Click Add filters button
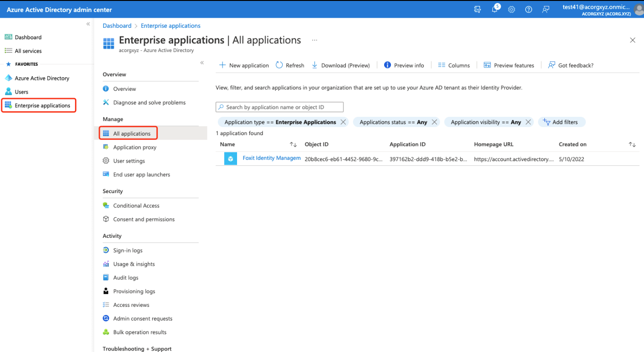This screenshot has width=644, height=352. tap(562, 122)
